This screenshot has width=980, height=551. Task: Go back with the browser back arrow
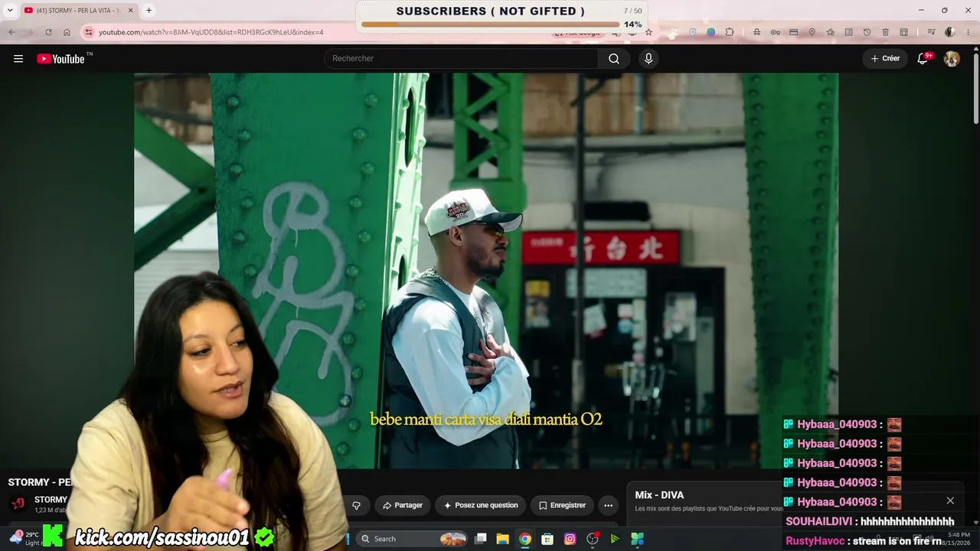[x=11, y=32]
